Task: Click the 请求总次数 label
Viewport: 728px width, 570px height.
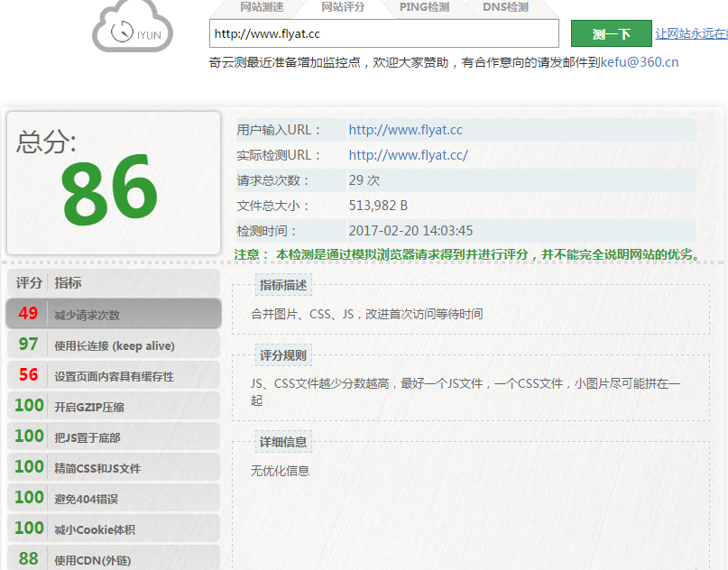Action: point(273,180)
